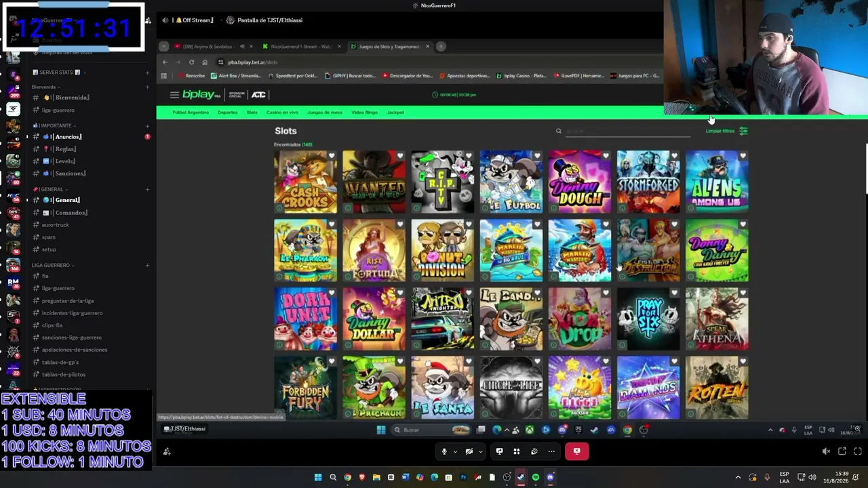
Task: Toggle favorite on Wanted slot
Action: coord(400,157)
